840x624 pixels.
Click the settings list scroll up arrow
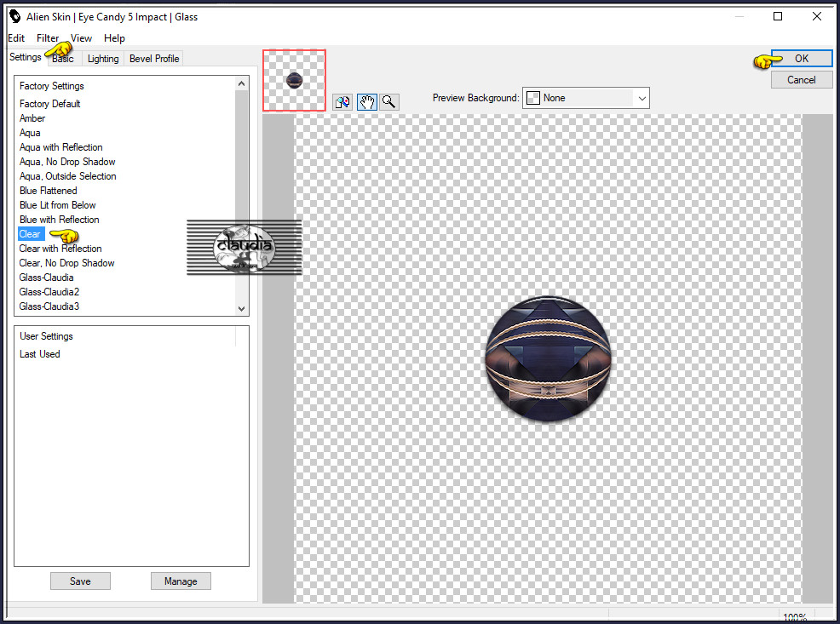242,83
